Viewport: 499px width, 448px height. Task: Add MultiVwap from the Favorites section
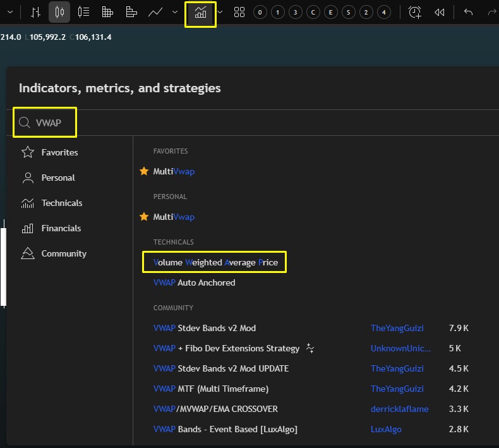pos(174,171)
